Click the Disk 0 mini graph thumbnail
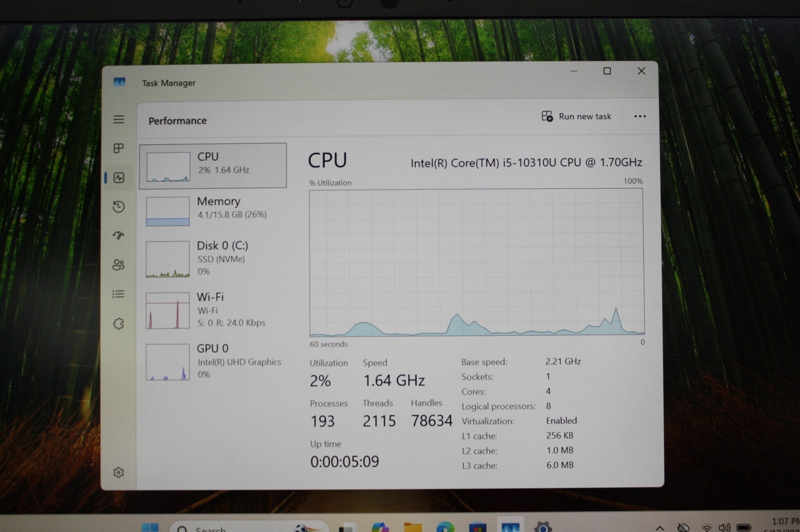Image resolution: width=800 pixels, height=532 pixels. pos(168,259)
